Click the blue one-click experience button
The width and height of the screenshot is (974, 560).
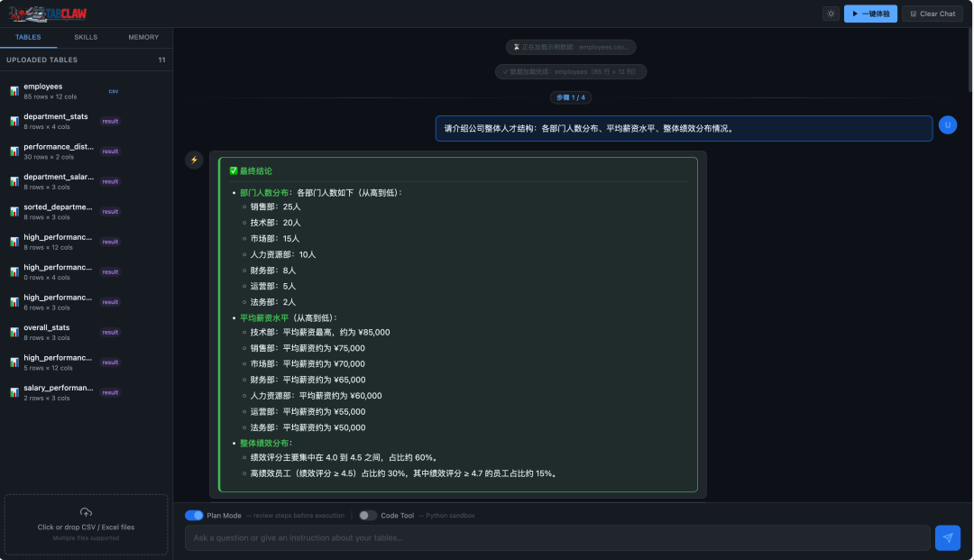pyautogui.click(x=870, y=14)
